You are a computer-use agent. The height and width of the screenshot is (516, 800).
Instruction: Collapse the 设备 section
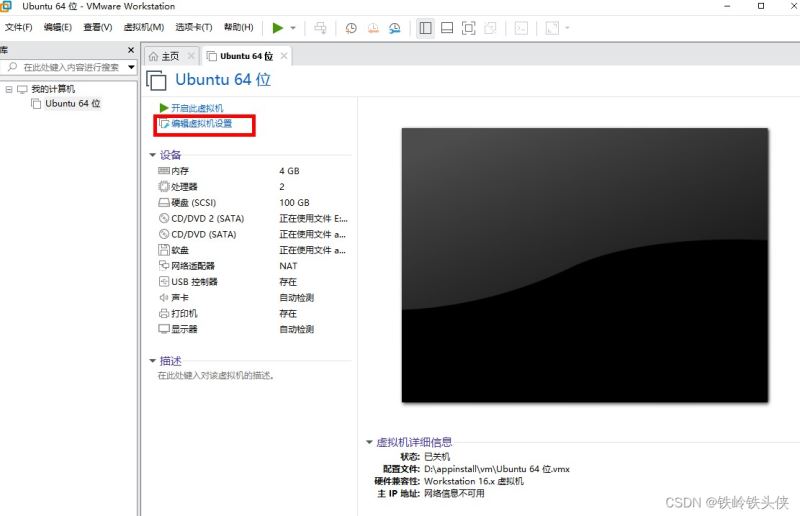152,155
